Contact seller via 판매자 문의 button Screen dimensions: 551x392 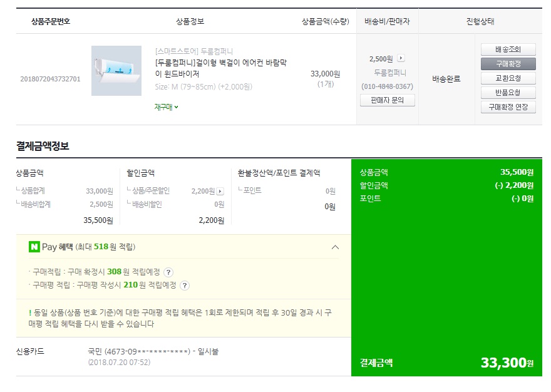pyautogui.click(x=387, y=100)
